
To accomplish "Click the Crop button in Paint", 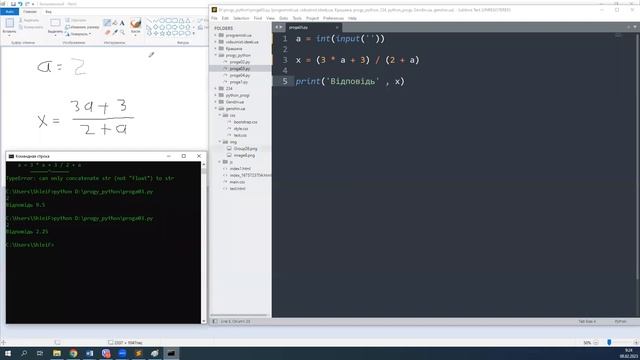I will click(76, 20).
